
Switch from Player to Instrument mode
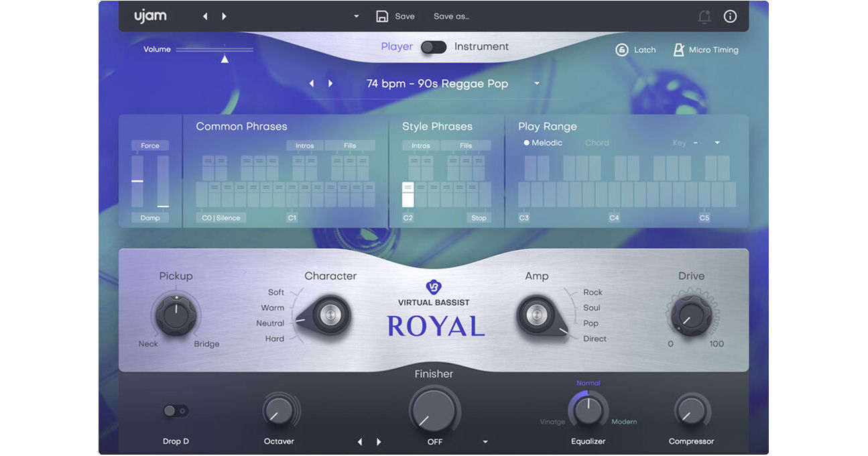(x=433, y=47)
